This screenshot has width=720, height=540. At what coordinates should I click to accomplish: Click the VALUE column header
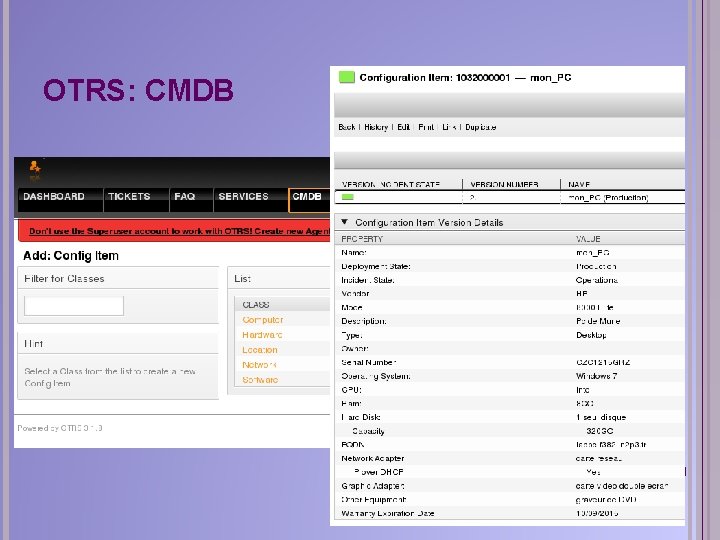pos(588,239)
